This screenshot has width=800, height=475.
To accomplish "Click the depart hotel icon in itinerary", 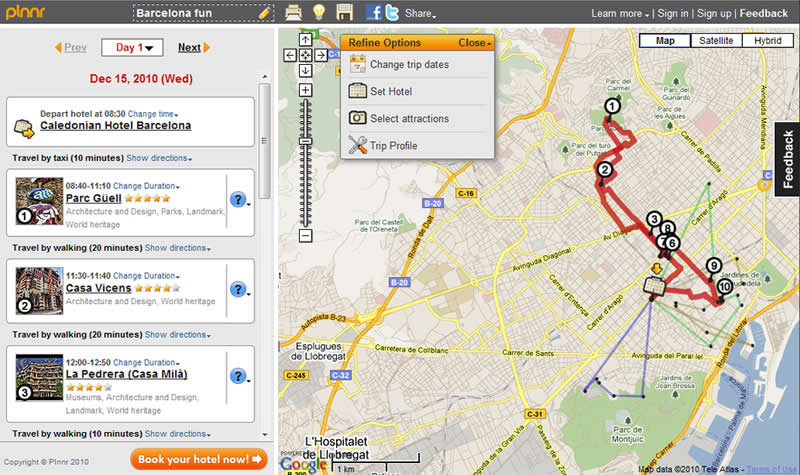I will 24,128.
